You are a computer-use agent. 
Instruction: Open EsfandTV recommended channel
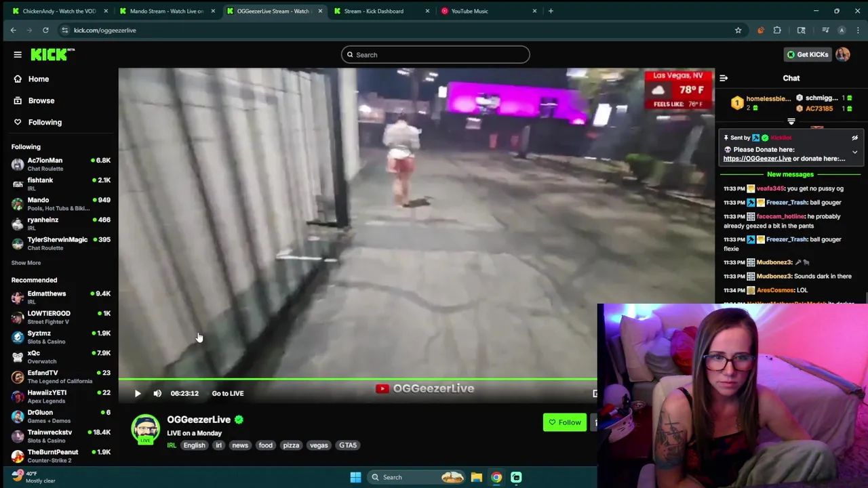(x=61, y=376)
